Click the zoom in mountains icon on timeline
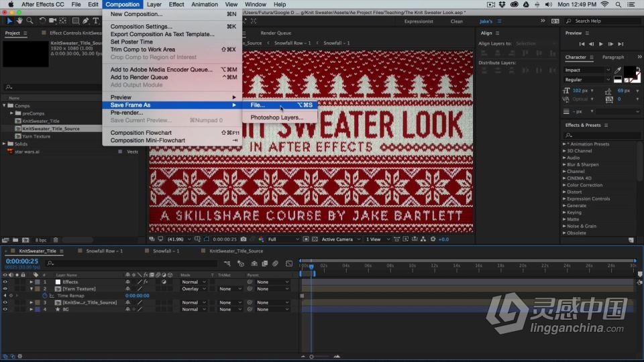Image resolution: width=644 pixels, height=362 pixels. pos(337,357)
